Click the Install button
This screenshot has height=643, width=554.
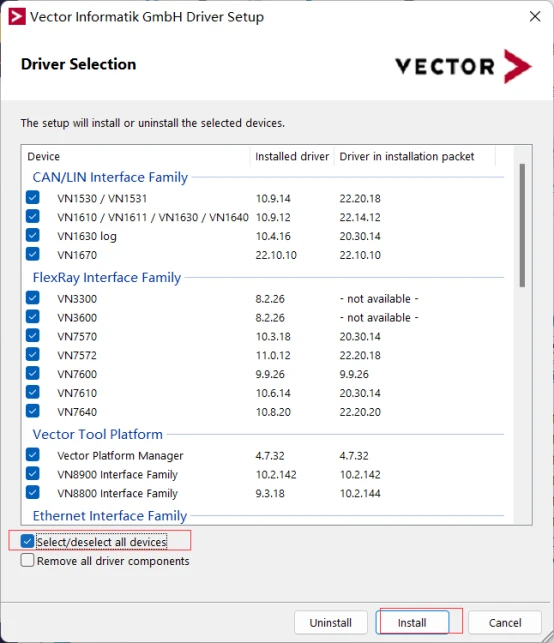(412, 623)
